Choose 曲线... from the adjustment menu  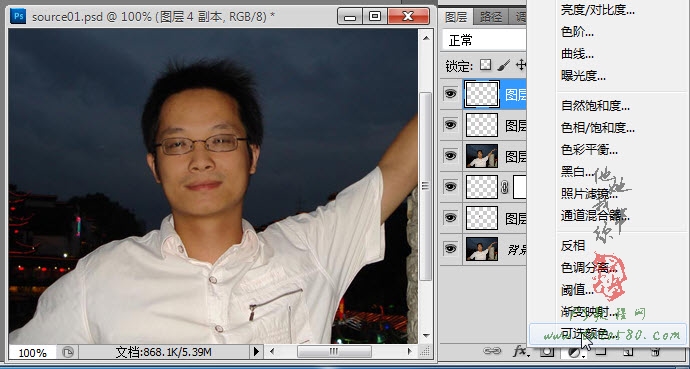coord(577,54)
